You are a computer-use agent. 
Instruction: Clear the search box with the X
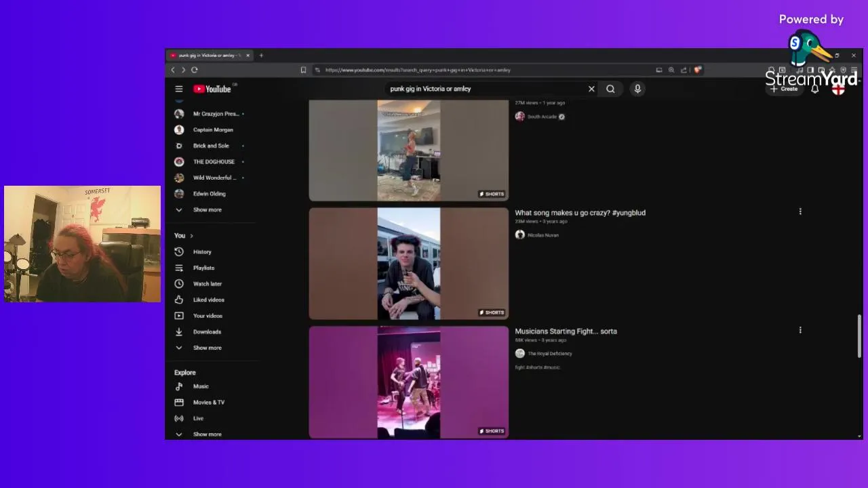click(x=591, y=89)
